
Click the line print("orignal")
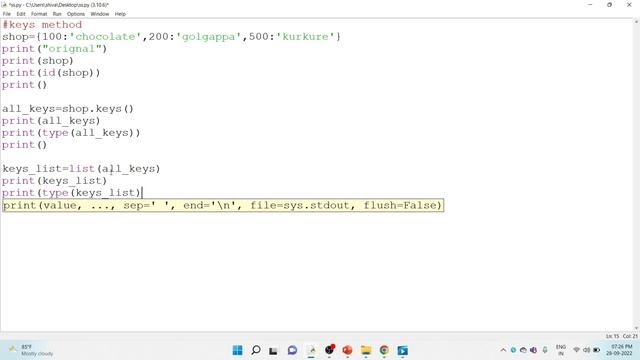click(x=54, y=49)
